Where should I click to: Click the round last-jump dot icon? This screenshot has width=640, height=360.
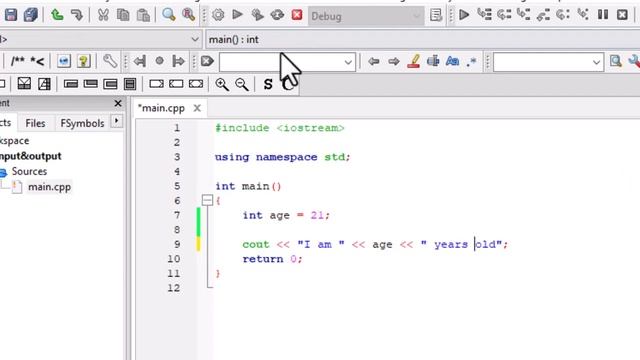159,61
